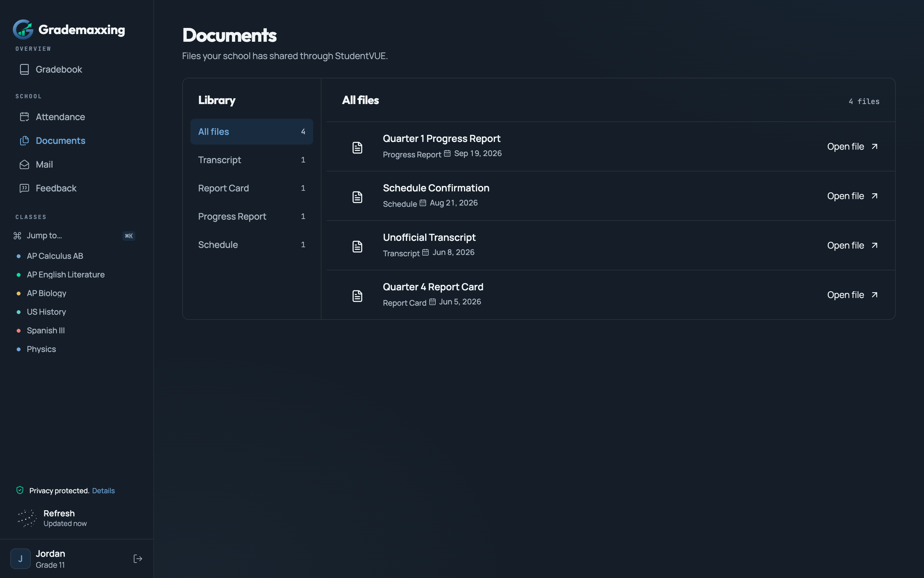Click the Refresh spinner icon
This screenshot has width=924, height=578.
[27, 518]
